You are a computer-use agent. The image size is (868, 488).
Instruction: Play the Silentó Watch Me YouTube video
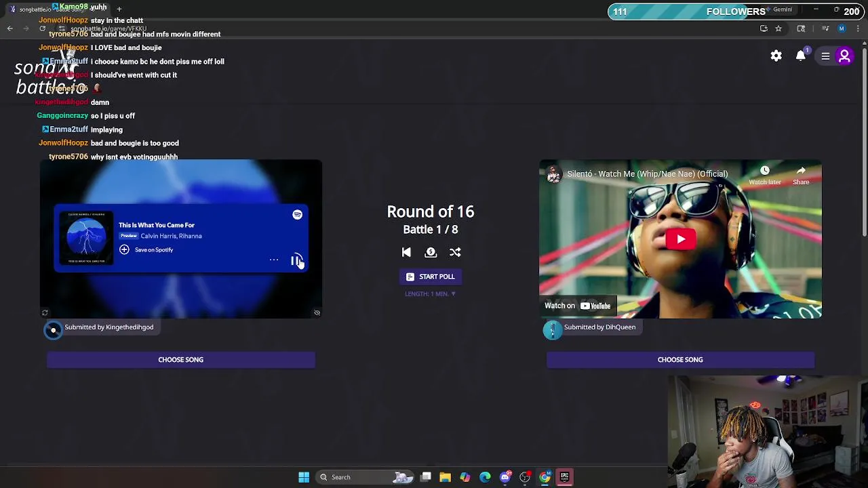click(x=680, y=239)
